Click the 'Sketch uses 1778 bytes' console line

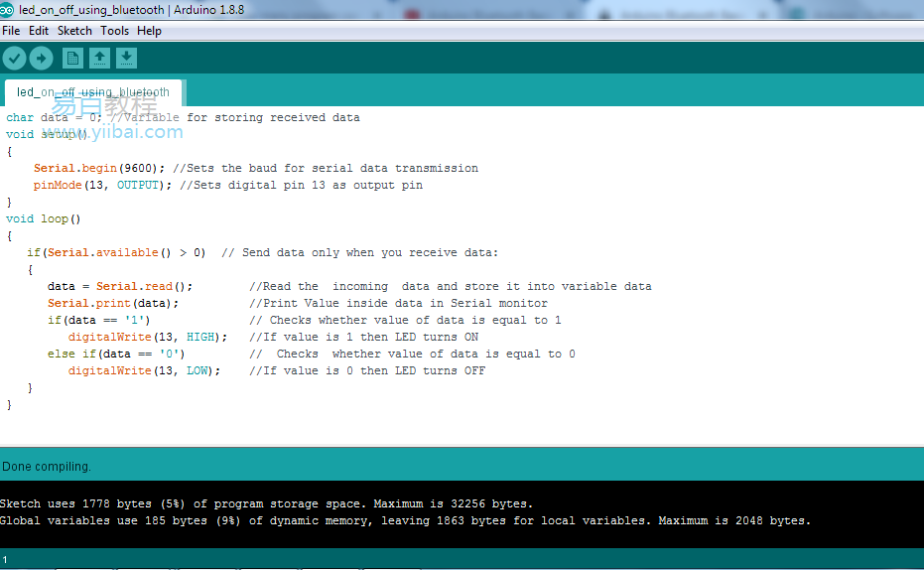tap(266, 504)
